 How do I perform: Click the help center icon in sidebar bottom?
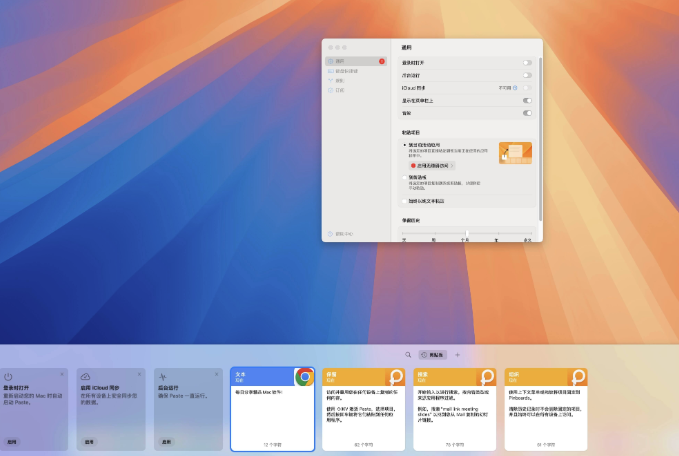pos(331,234)
